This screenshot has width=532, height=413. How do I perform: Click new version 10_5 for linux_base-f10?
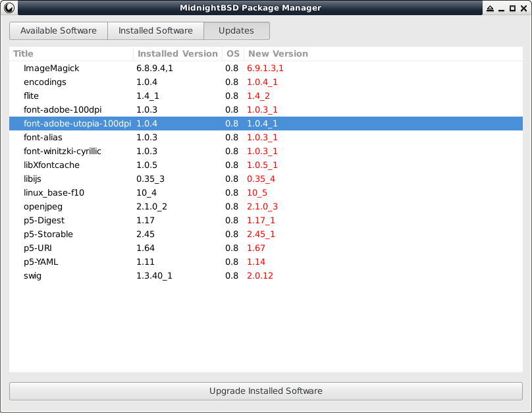(257, 193)
